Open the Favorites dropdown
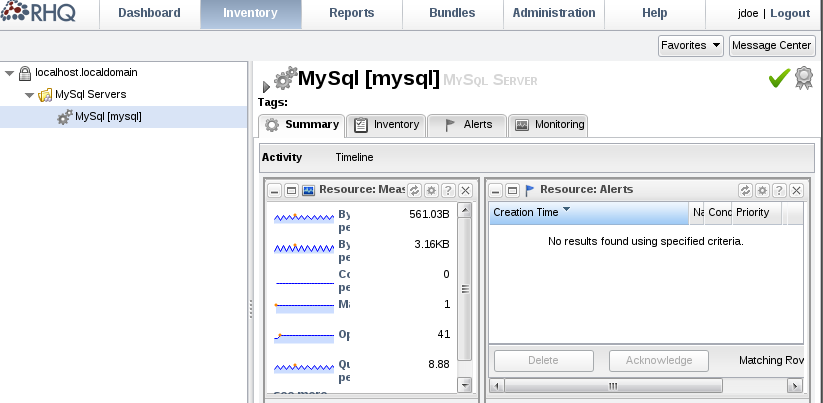Viewport: 823px width, 403px height. [x=691, y=46]
